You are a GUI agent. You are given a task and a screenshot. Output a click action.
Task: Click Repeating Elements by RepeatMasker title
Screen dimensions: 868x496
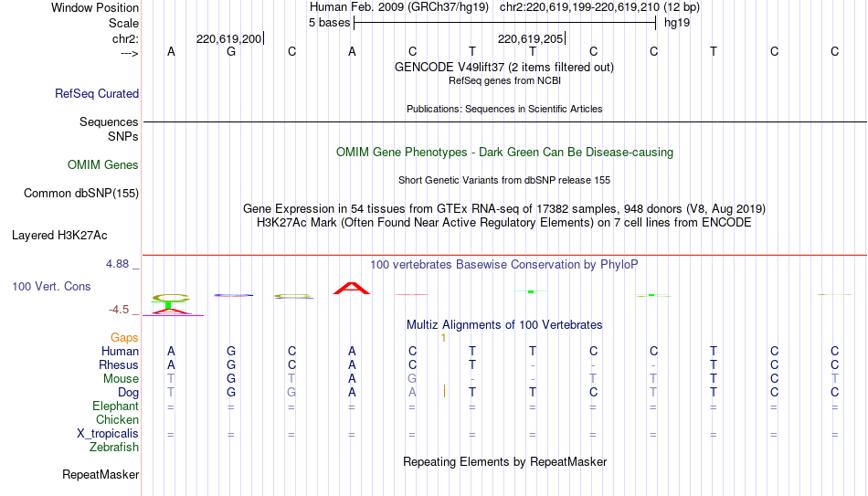pos(505,461)
